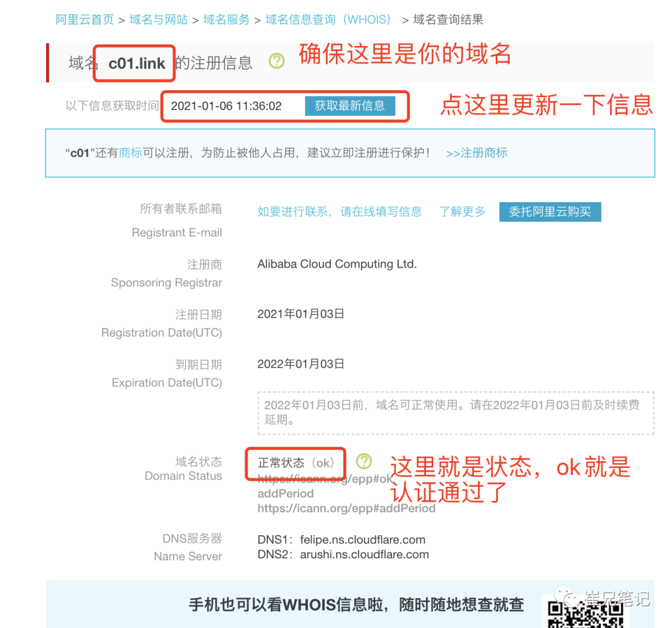The image size is (672, 628).
Task: Open the 了解更多 learn more link
Action: [x=462, y=212]
